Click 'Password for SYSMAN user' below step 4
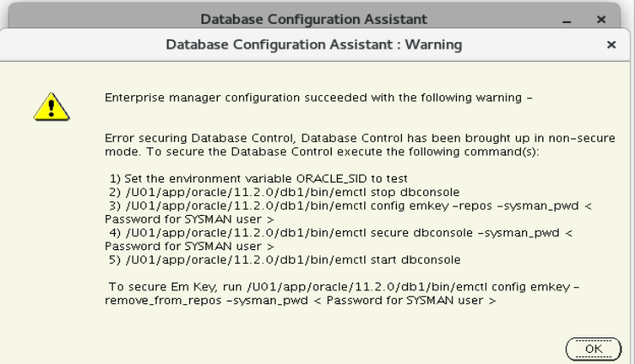The width and height of the screenshot is (635, 364). point(189,246)
